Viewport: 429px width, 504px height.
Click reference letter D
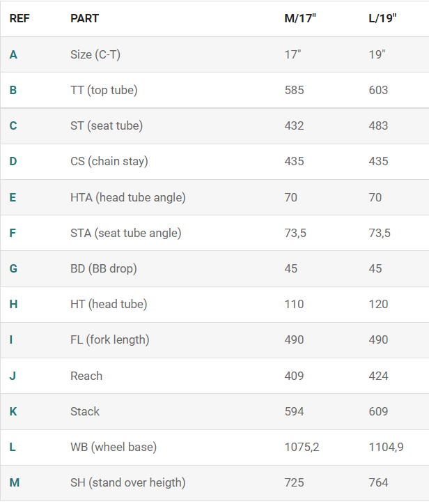[x=13, y=161]
